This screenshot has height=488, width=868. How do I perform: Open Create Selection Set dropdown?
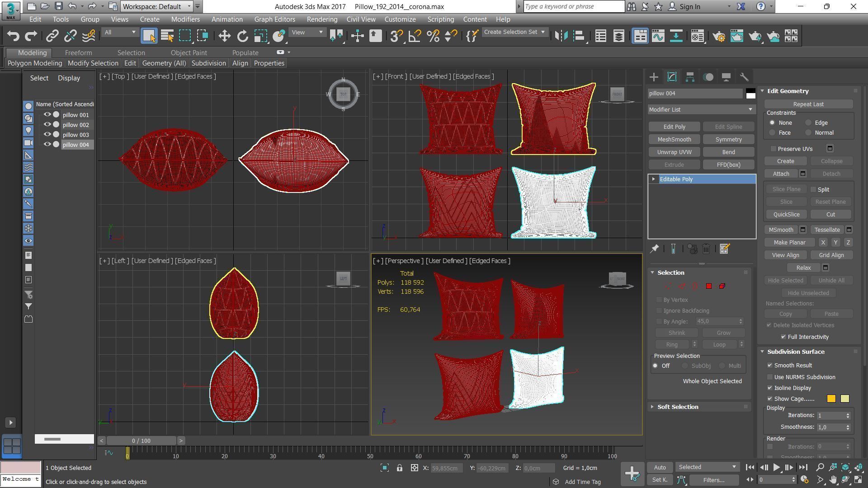point(514,32)
